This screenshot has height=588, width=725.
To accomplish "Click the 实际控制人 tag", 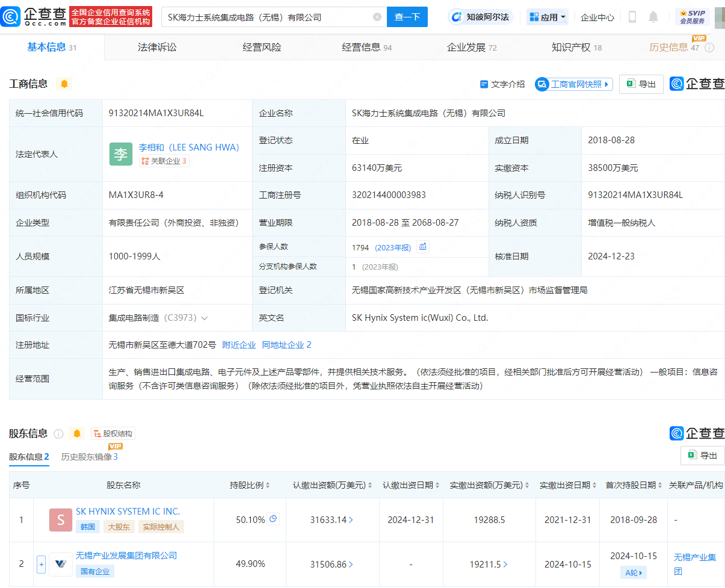I will pos(161,527).
